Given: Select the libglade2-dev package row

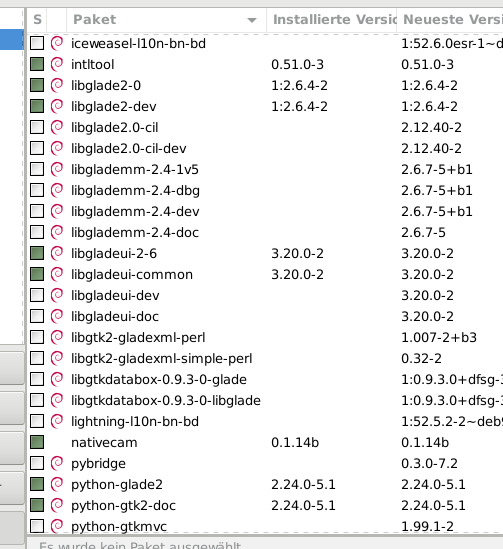Looking at the screenshot, I should pos(265,106).
